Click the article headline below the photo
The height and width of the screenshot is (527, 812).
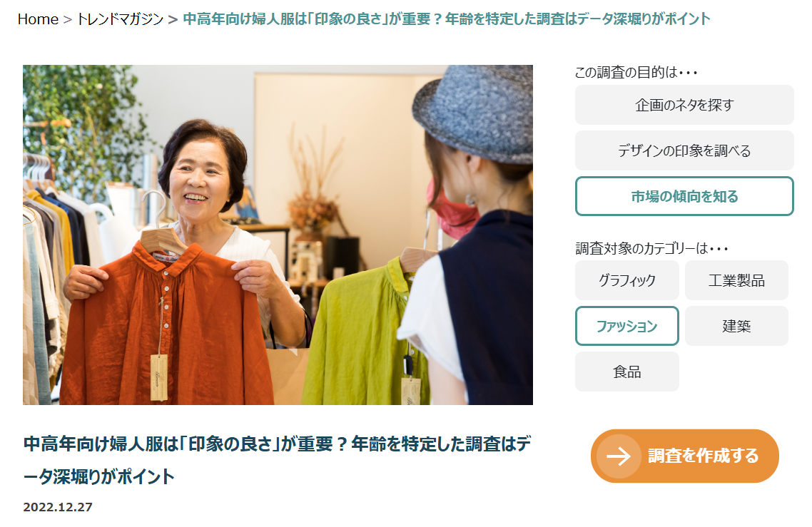coord(277,460)
